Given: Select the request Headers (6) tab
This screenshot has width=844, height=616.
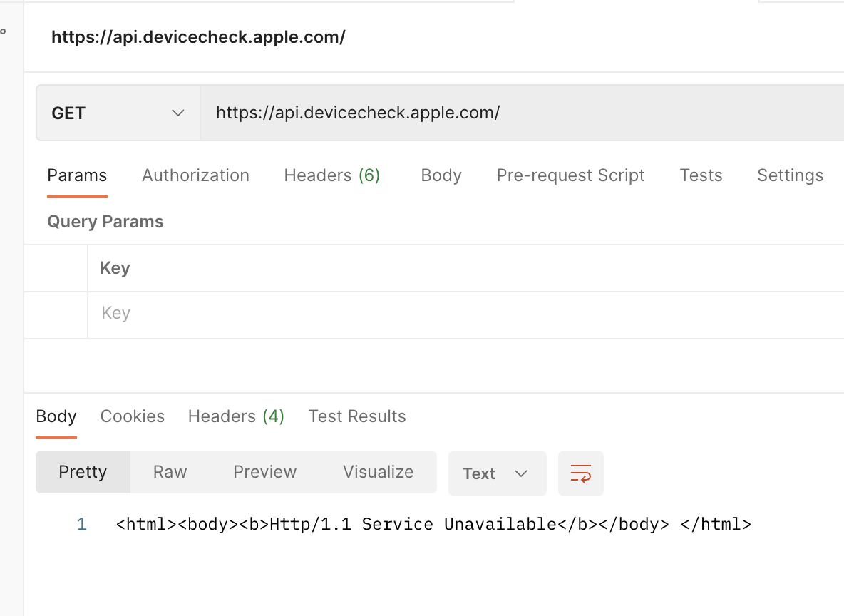Looking at the screenshot, I should 331,175.
